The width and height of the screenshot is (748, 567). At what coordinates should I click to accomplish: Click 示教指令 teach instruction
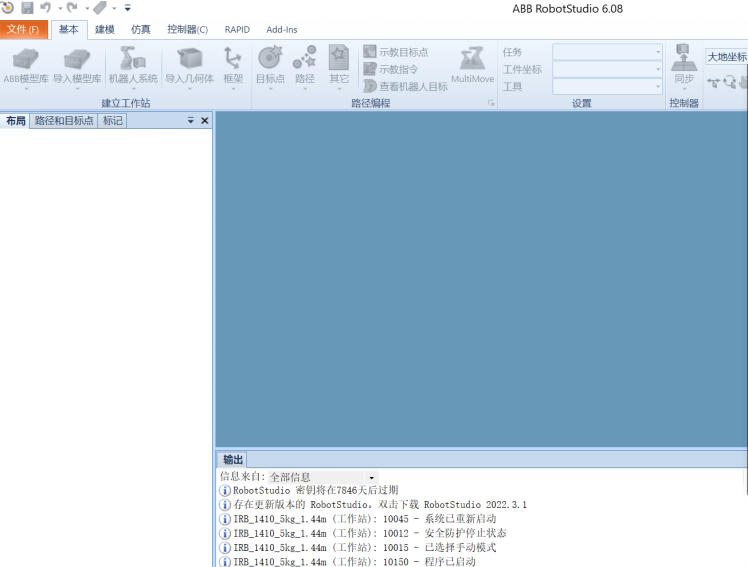pos(391,69)
